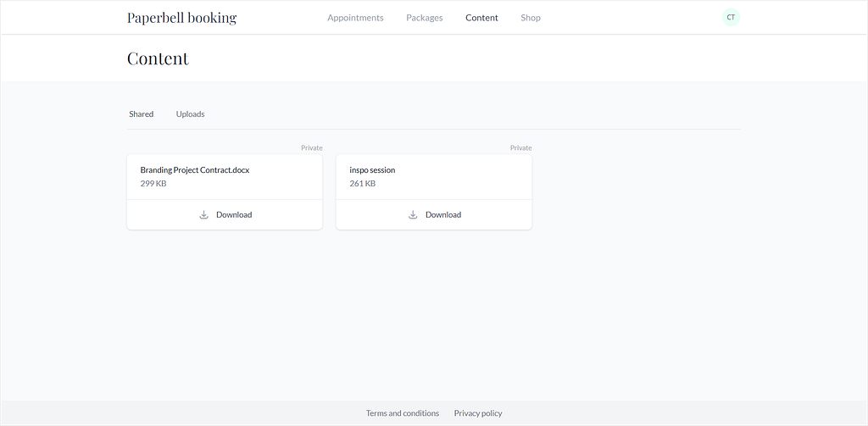Open the CT user avatar menu
The width and height of the screenshot is (868, 426).
[731, 17]
